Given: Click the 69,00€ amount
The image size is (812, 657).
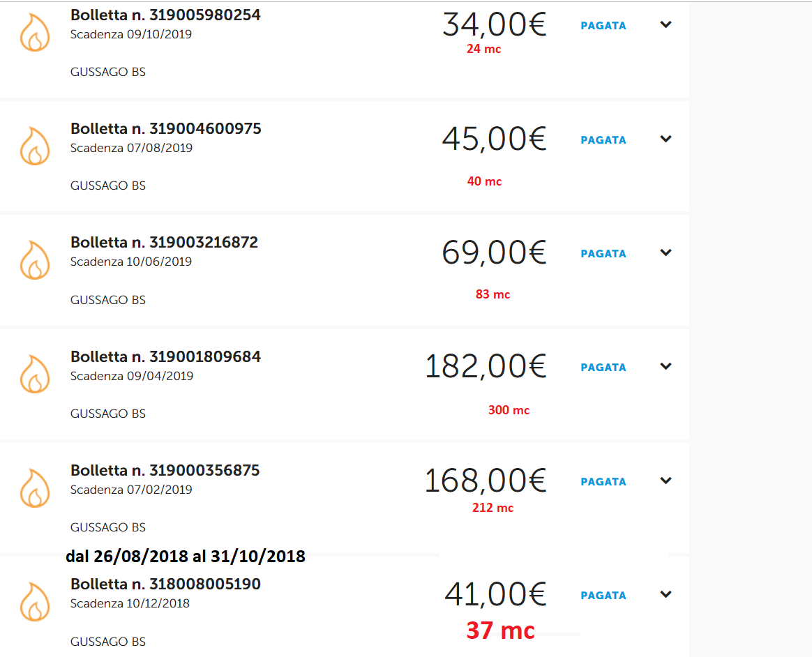Looking at the screenshot, I should click(x=494, y=252).
